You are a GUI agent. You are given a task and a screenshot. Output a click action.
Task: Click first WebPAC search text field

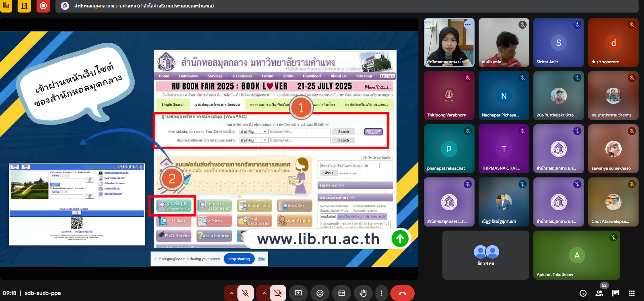click(300, 131)
